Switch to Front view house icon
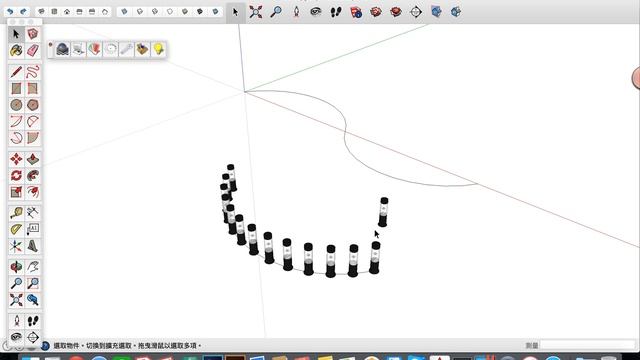Screen dimensions: 640x360 click(x=67, y=12)
